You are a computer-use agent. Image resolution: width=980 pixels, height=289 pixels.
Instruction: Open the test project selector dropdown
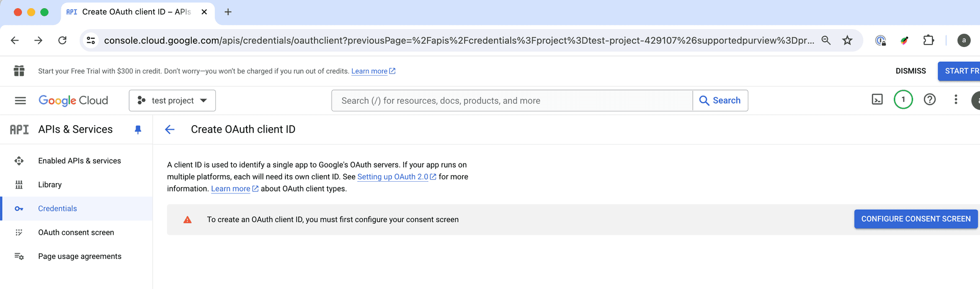(x=173, y=101)
